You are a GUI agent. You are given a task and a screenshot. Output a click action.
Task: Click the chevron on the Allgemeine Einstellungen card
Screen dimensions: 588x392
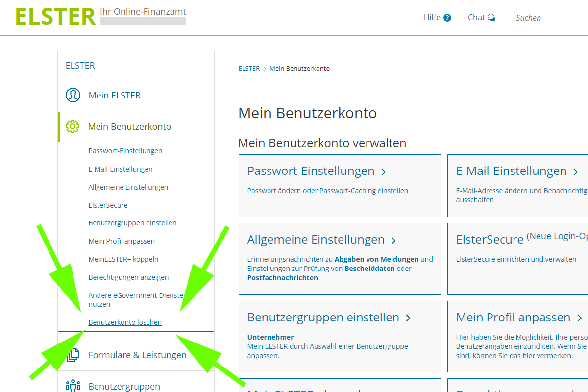point(393,241)
